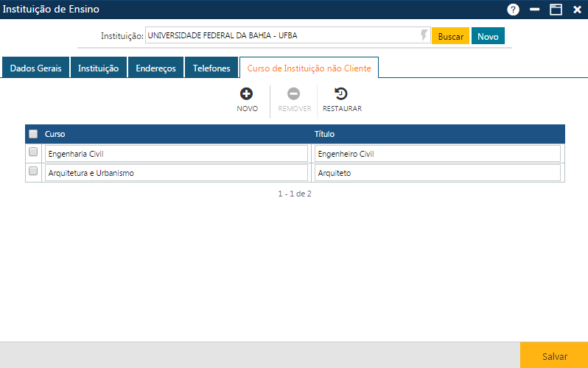Click the Novo plus icon in toolbar

tap(247, 94)
